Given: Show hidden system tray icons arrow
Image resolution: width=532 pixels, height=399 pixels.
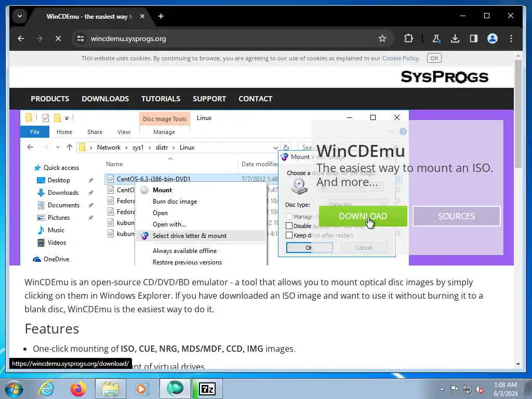Looking at the screenshot, I should (x=442, y=389).
